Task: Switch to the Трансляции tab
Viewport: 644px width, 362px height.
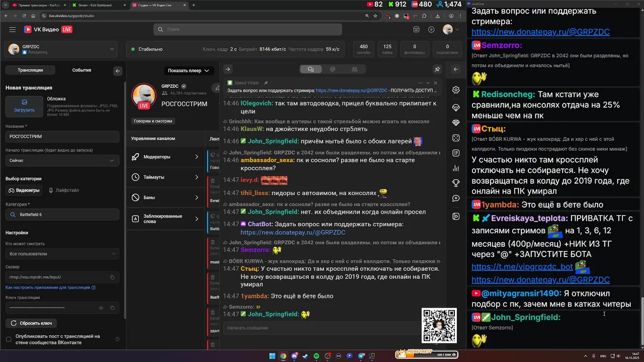Action: 30,70
